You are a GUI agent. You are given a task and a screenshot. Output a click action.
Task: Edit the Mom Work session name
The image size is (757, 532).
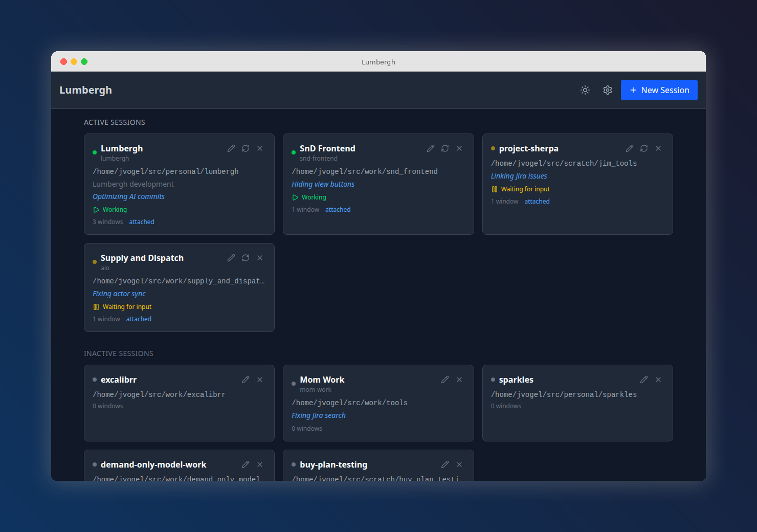tap(444, 379)
